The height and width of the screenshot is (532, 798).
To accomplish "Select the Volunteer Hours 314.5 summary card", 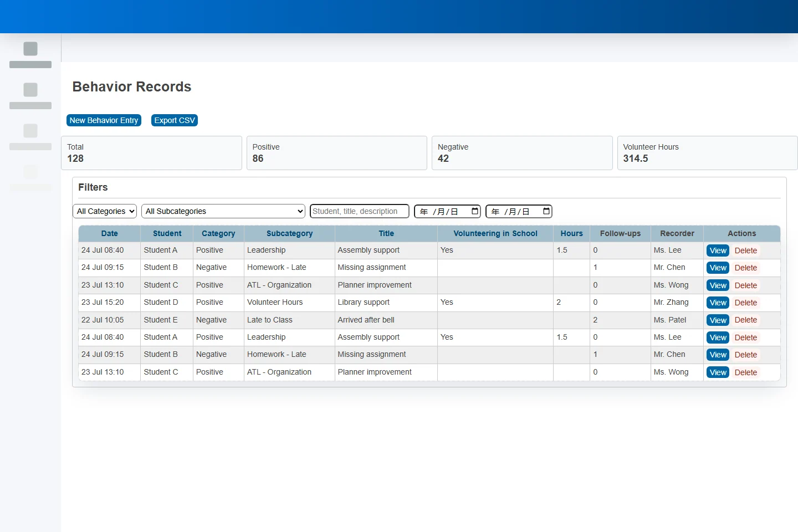I will point(708,153).
